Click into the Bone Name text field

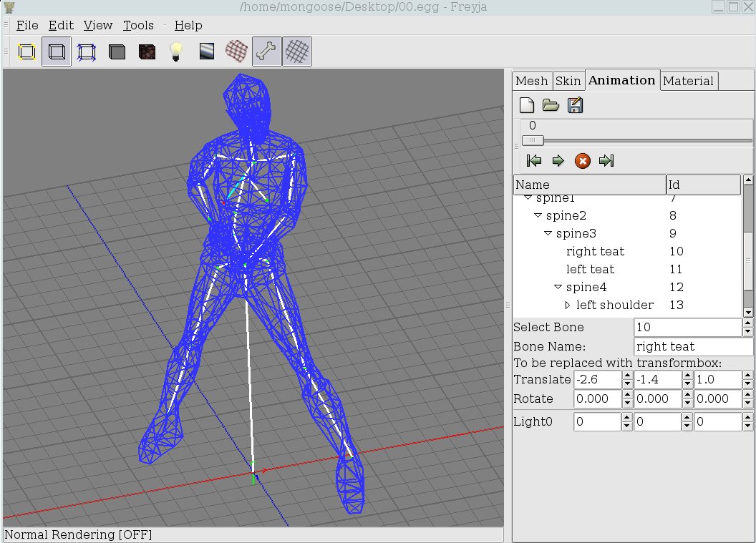pos(693,346)
